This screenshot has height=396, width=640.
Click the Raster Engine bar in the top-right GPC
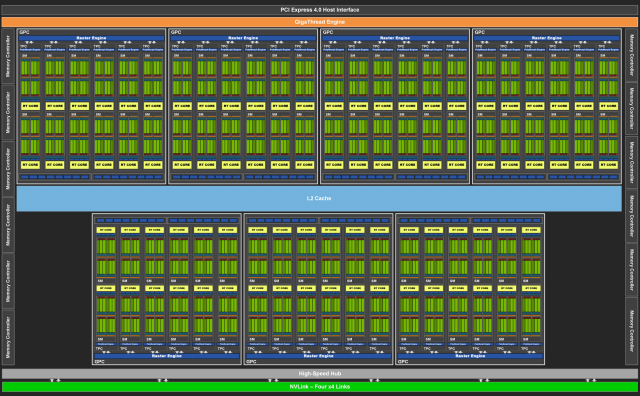point(547,38)
